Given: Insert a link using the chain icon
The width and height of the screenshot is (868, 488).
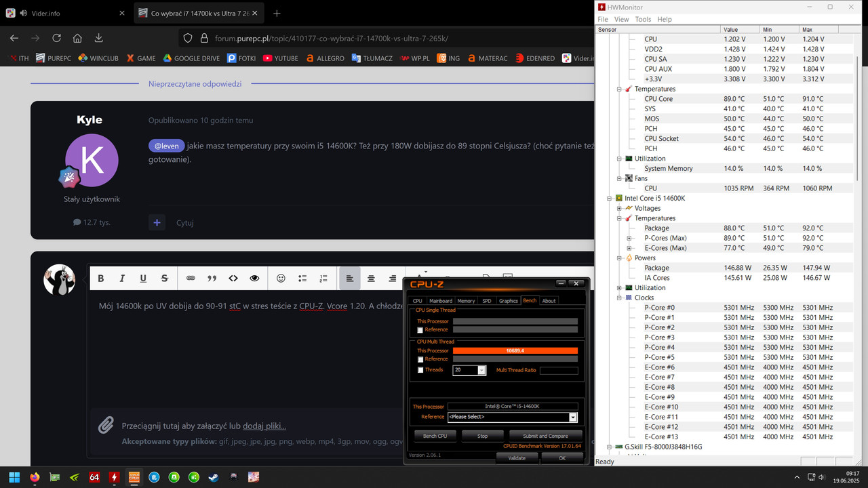Looking at the screenshot, I should [191, 278].
